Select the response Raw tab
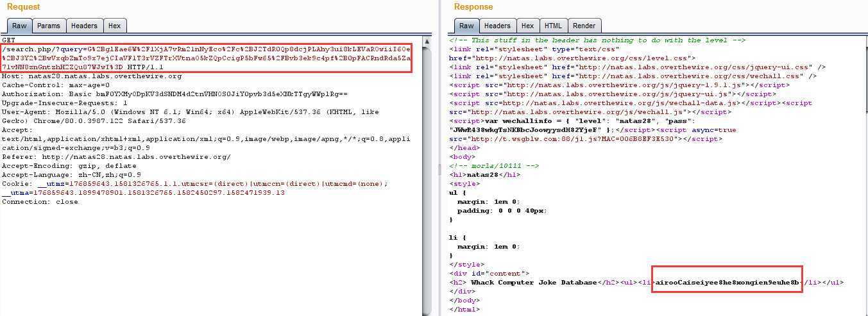Viewport: 868px width, 316px height. 466,26
